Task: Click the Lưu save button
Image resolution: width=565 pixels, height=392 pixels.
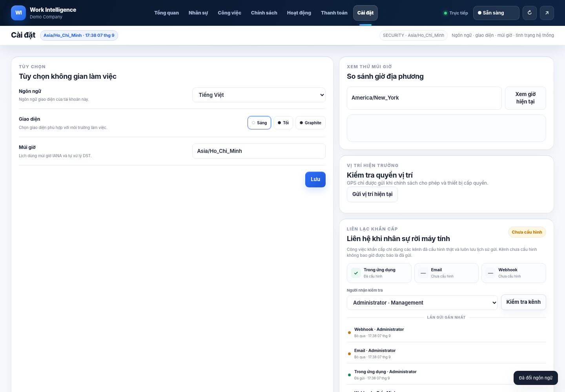Action: pyautogui.click(x=315, y=180)
